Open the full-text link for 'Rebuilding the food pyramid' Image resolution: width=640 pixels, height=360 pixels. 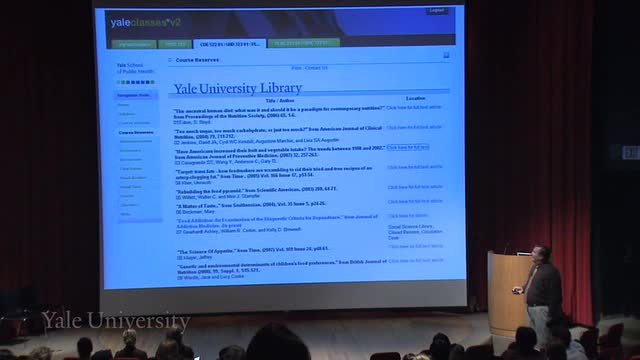coord(415,187)
